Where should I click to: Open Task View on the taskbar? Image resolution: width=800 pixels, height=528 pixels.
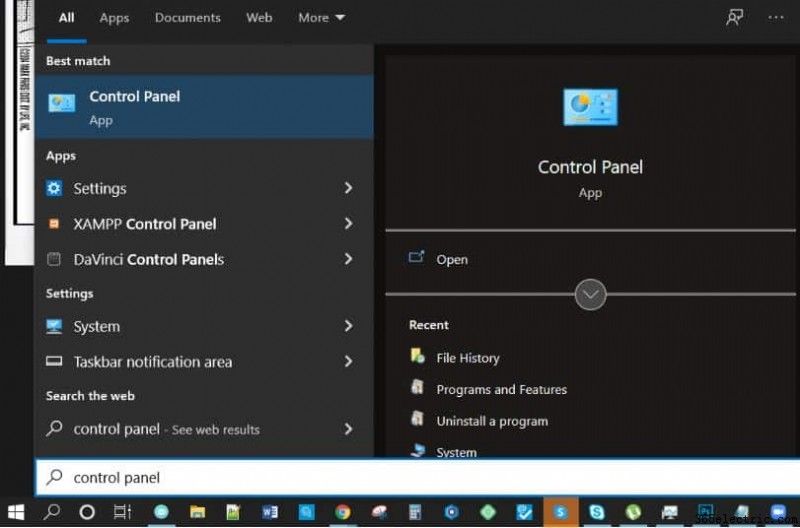pyautogui.click(x=122, y=512)
